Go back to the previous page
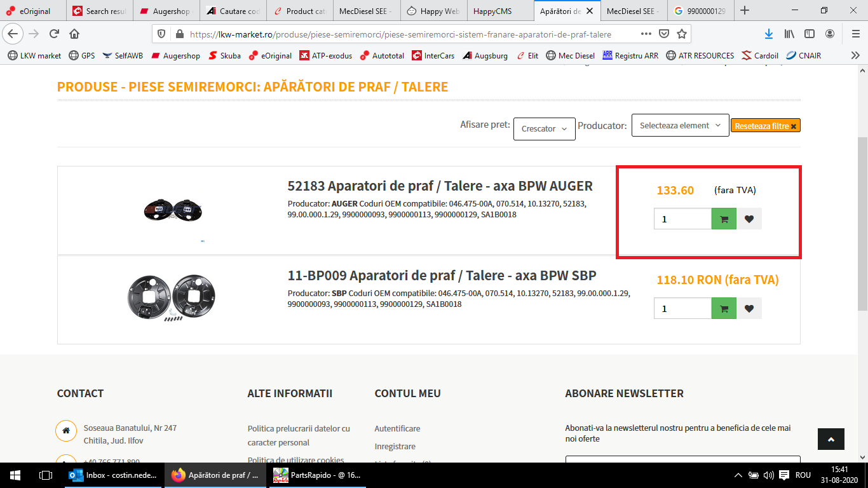 click(x=13, y=34)
